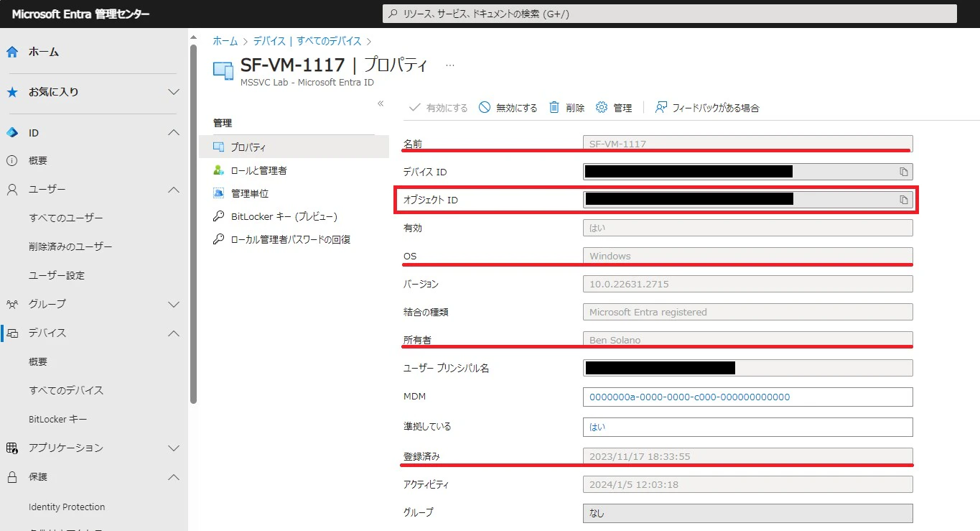The width and height of the screenshot is (980, 531).
Task: Click the 保護 padlock icon
Action: [x=12, y=476]
